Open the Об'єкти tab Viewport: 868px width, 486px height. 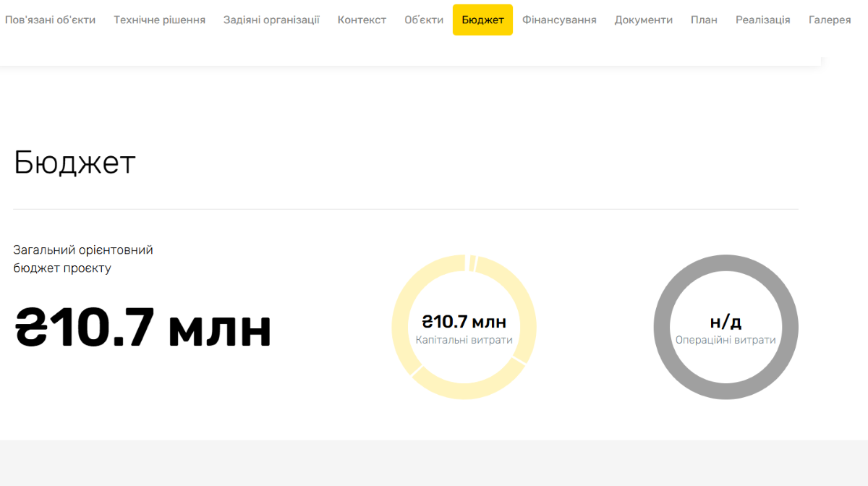[424, 20]
